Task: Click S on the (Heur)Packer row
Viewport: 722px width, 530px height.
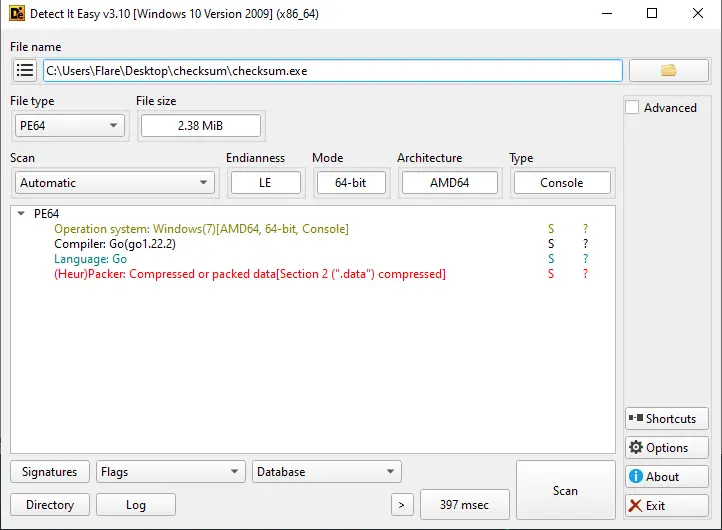Action: click(x=551, y=274)
